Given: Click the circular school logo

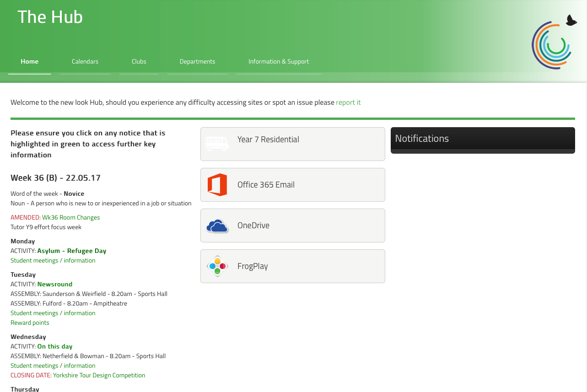Looking at the screenshot, I should pos(552,46).
